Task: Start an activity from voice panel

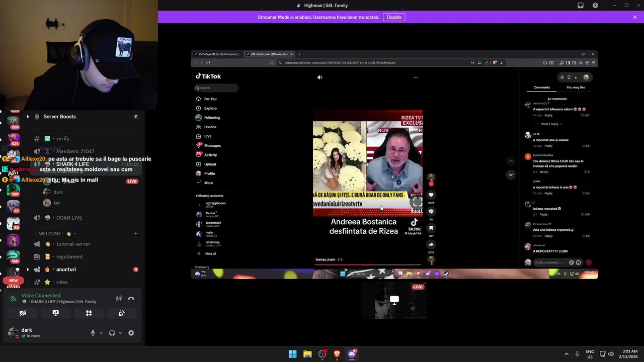Action: coord(89,313)
